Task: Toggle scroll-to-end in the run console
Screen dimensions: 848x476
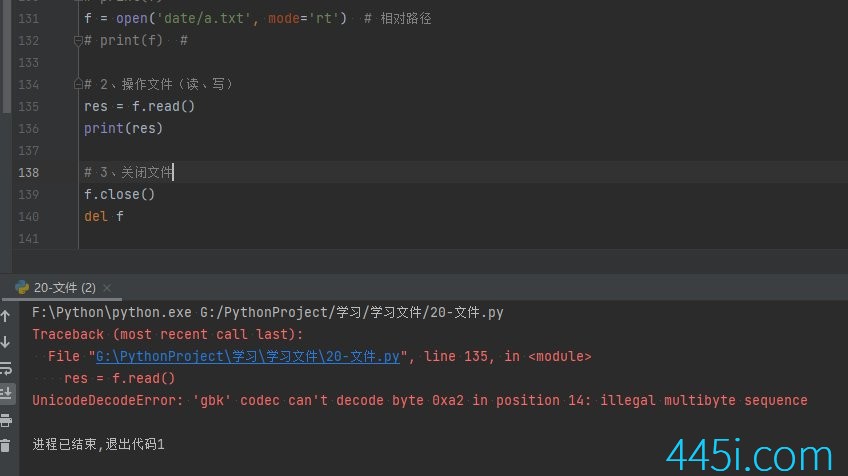Action: click(6, 393)
